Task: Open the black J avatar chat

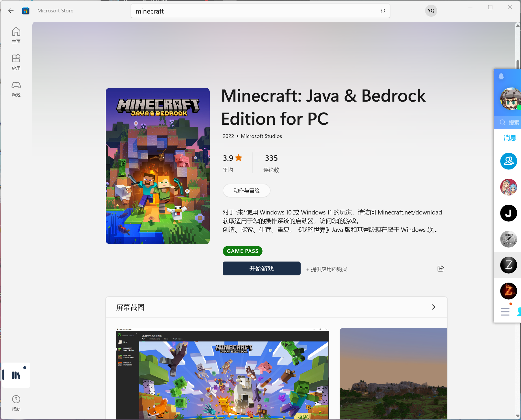Action: (x=508, y=213)
